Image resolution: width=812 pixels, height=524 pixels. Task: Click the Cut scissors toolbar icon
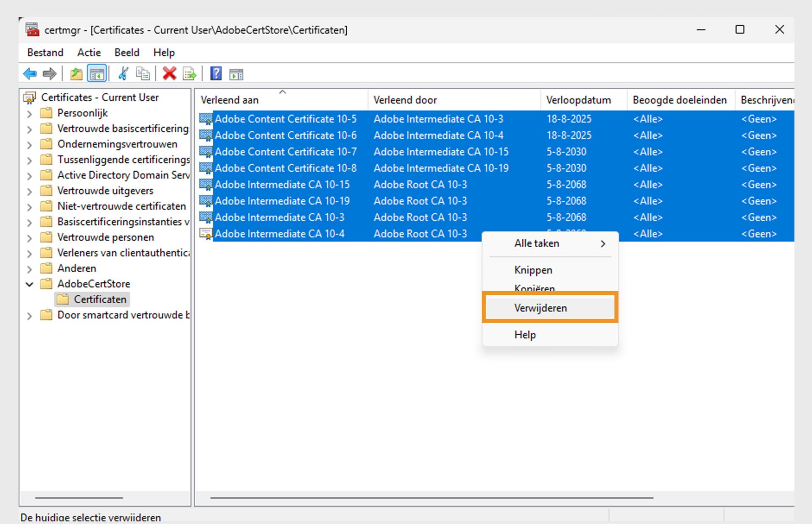(x=123, y=74)
